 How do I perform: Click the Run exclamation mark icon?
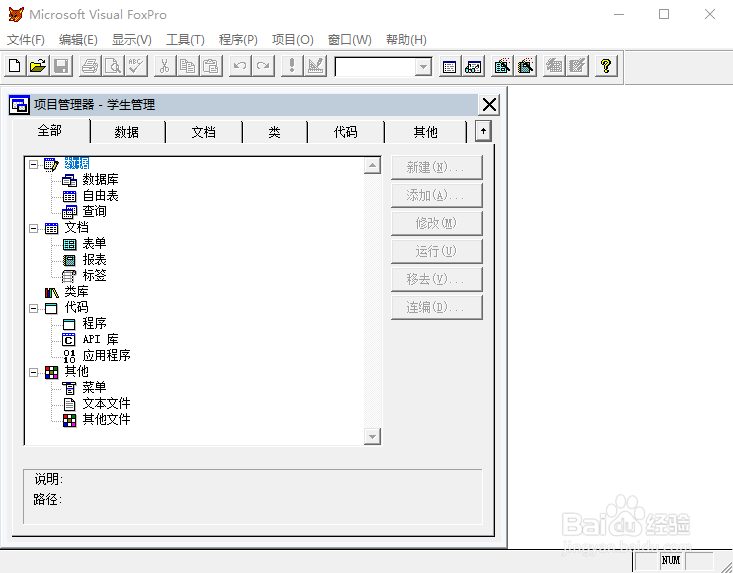click(292, 66)
